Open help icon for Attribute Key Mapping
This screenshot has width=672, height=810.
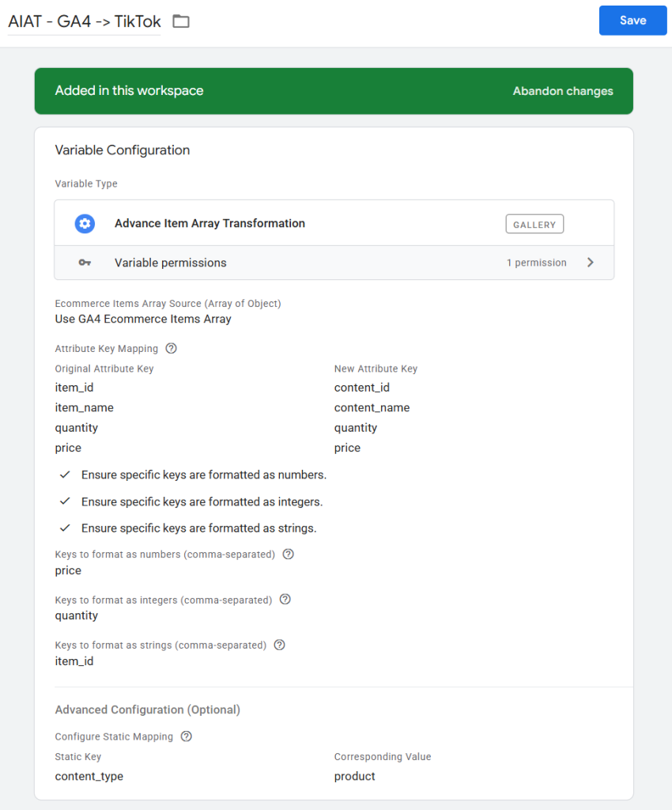pyautogui.click(x=171, y=348)
